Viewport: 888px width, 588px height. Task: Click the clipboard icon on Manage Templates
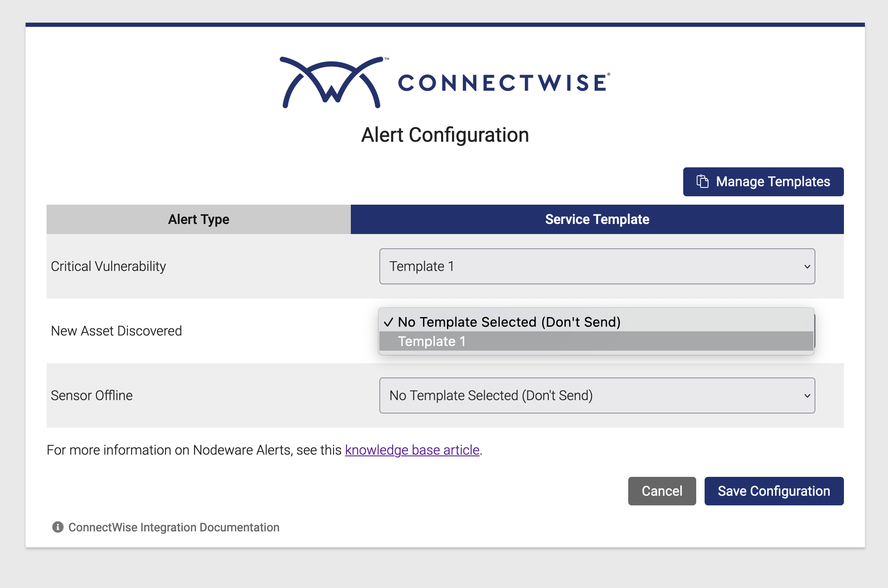pyautogui.click(x=703, y=182)
